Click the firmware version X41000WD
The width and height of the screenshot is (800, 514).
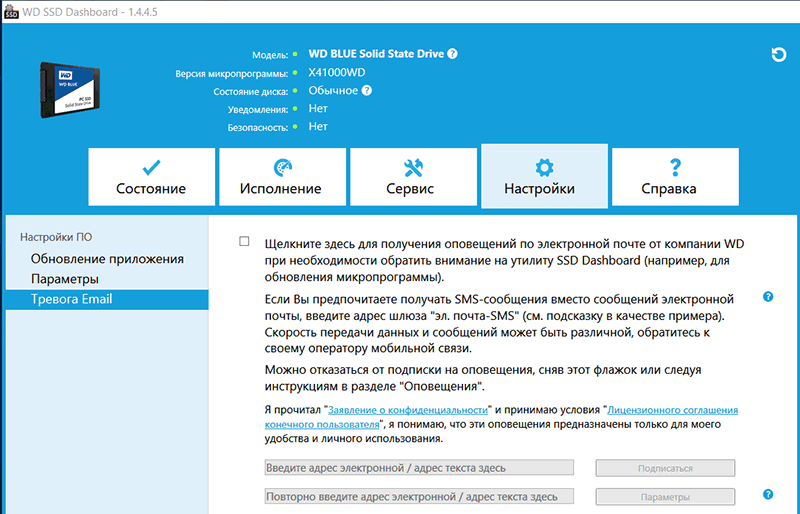[337, 72]
